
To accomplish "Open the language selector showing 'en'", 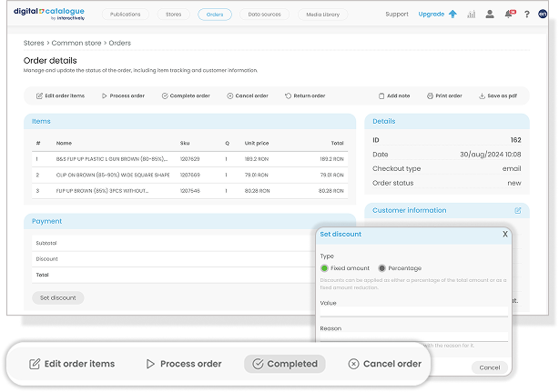I will click(544, 15).
